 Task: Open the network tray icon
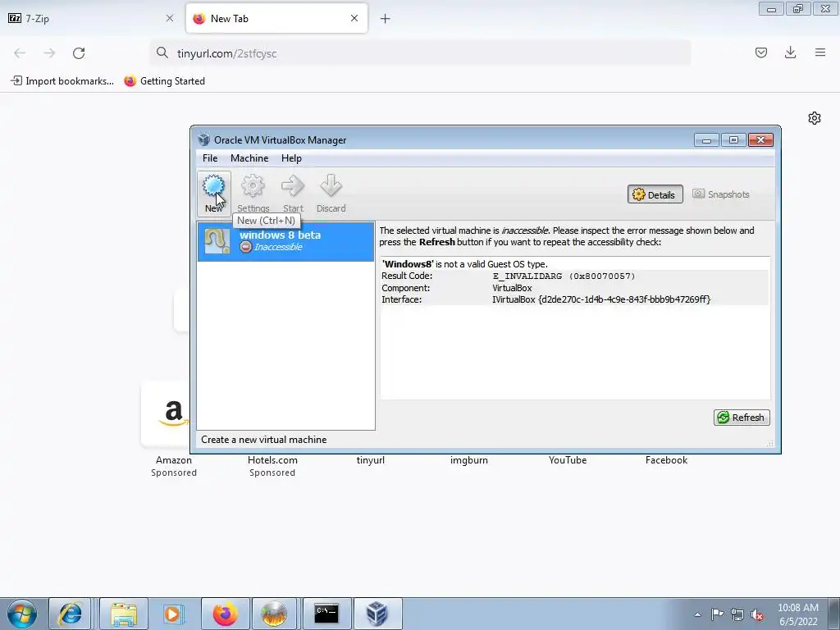(x=737, y=614)
